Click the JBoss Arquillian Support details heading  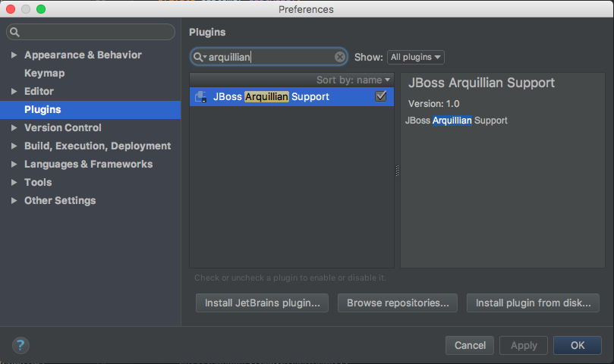coord(482,83)
